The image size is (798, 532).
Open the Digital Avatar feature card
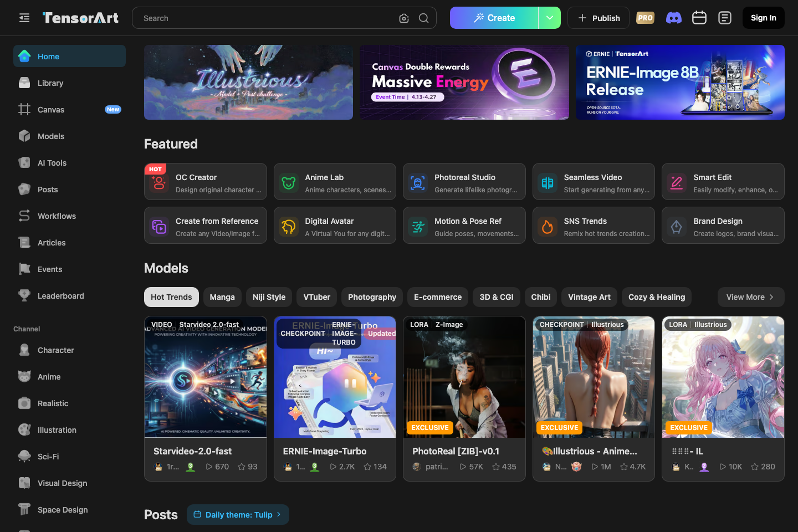click(335, 225)
